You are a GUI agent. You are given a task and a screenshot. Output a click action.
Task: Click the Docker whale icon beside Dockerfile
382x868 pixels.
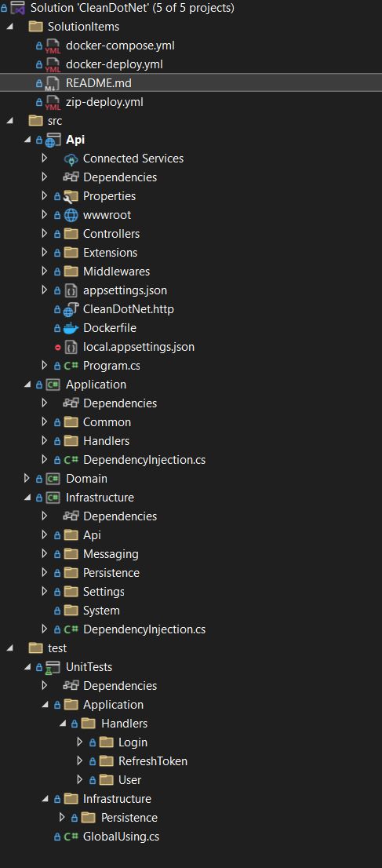(71, 328)
